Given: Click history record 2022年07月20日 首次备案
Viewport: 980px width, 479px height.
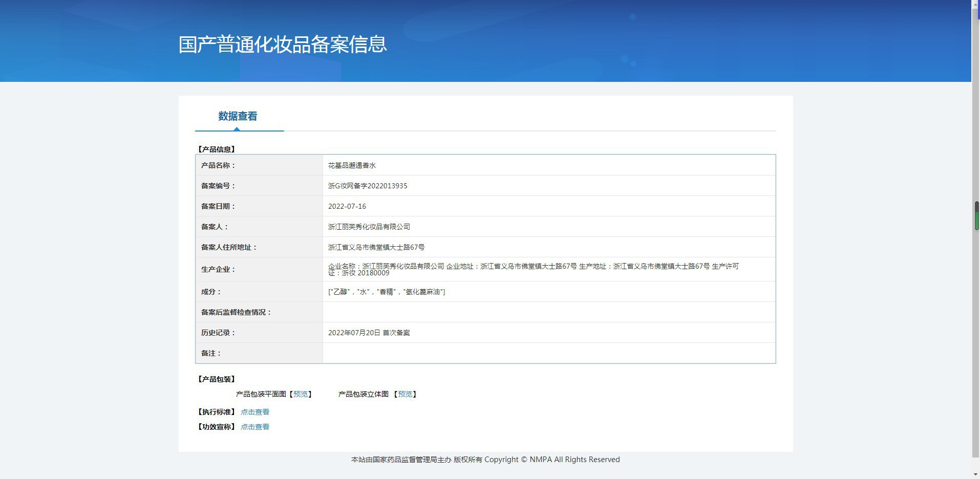Looking at the screenshot, I should [369, 333].
